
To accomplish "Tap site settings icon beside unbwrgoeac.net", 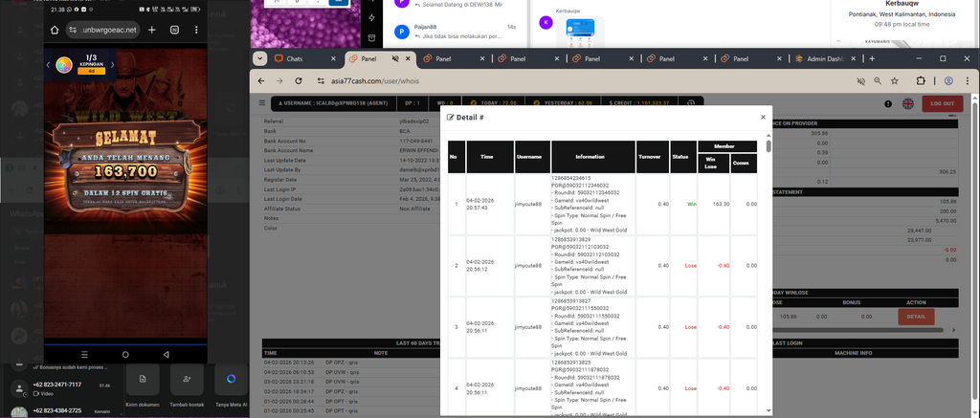I will click(x=73, y=30).
